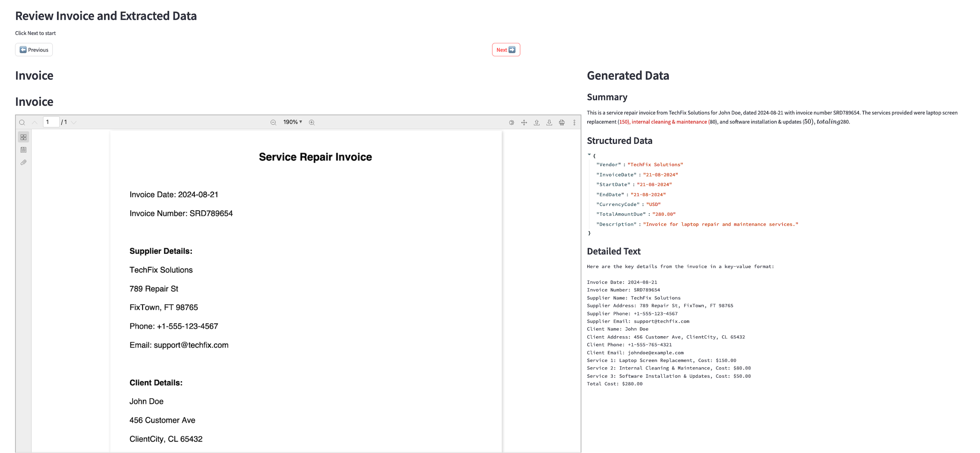Zoom out the PDF with minus icon
Screen dimensions: 980x453
(273, 122)
